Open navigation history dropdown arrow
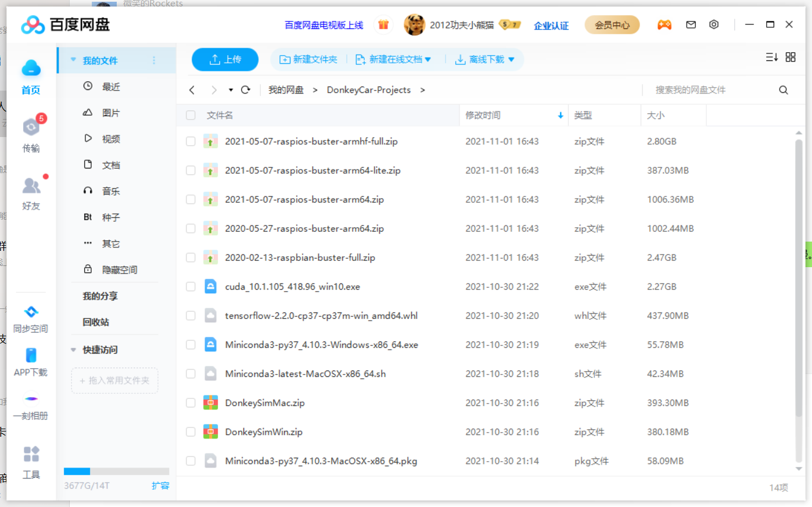 [x=231, y=90]
